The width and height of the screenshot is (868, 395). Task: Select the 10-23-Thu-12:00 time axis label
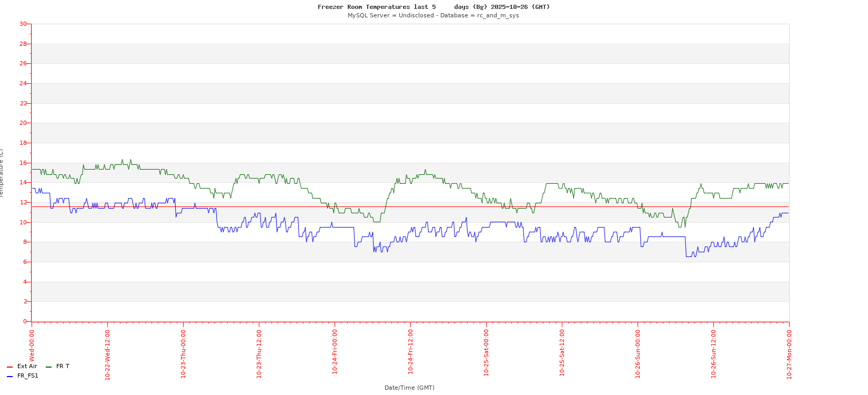tap(259, 354)
